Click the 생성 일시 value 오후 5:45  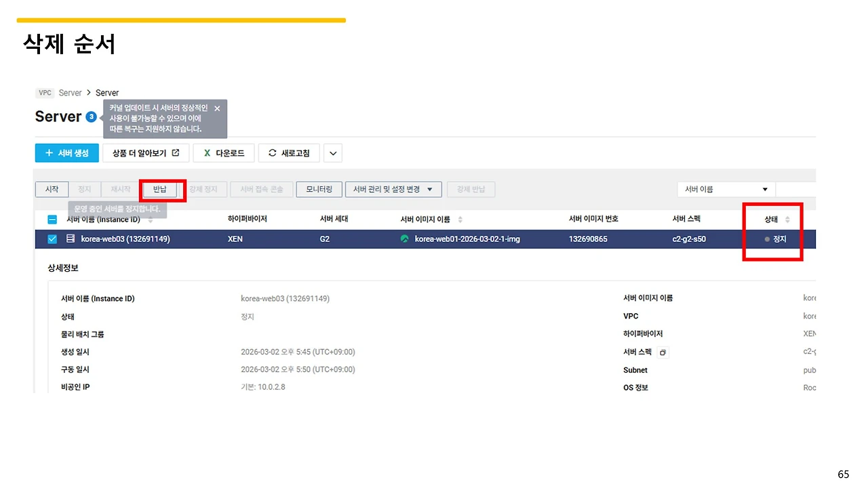pos(298,352)
